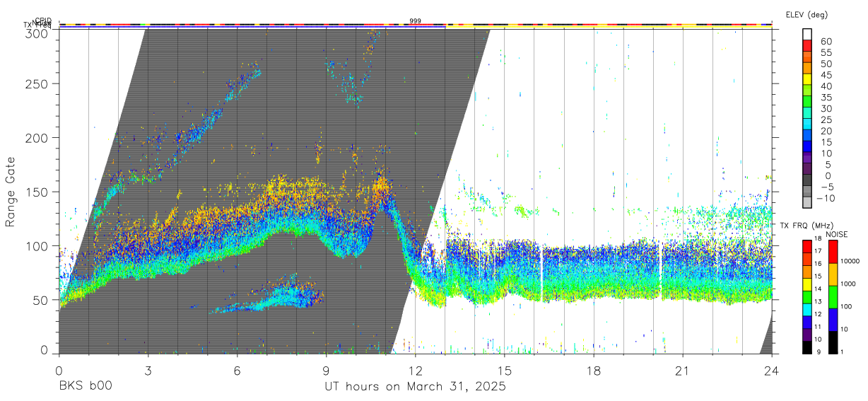
Task: Click the yellow TX FRQ swatch between 15 and 14
Action: pos(807,283)
